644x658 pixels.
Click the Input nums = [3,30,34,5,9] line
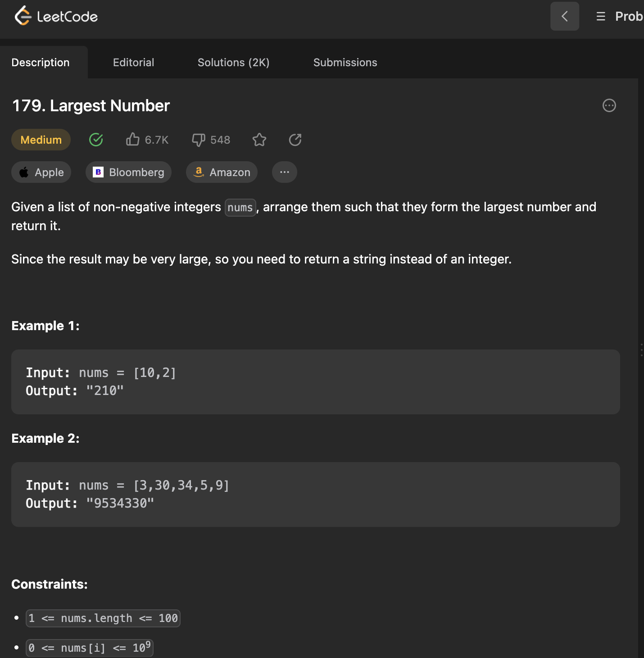click(x=127, y=485)
